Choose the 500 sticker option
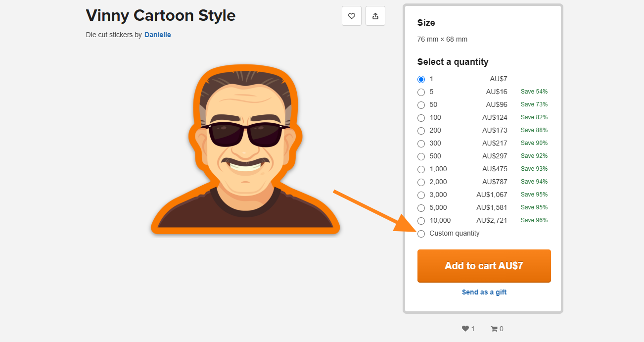 click(x=421, y=156)
